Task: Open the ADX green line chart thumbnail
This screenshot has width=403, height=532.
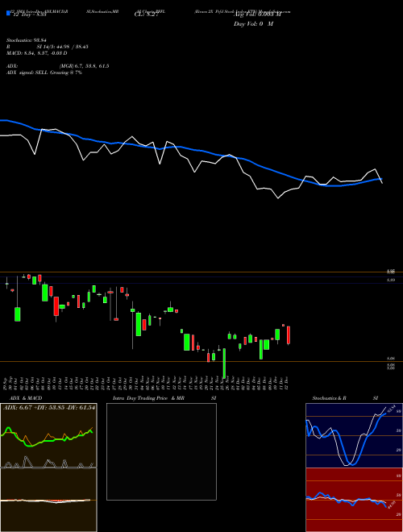Action: pyautogui.click(x=48, y=435)
